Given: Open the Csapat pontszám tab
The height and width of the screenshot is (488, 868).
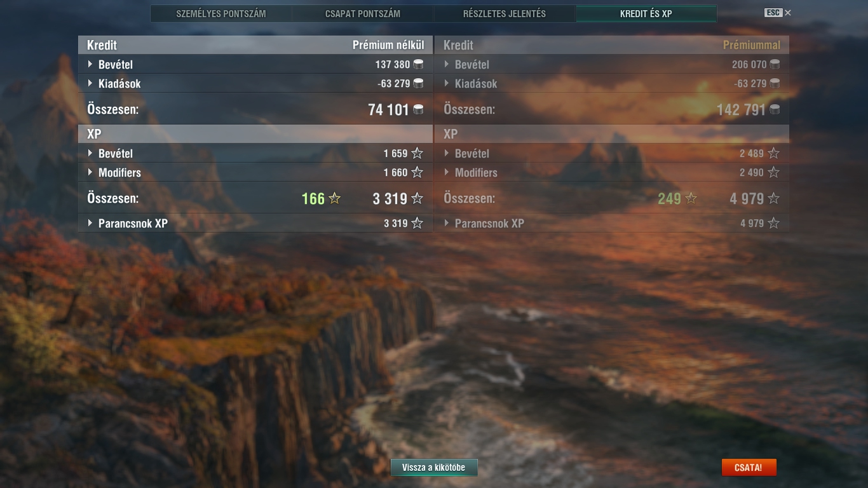Looking at the screenshot, I should click(x=363, y=13).
